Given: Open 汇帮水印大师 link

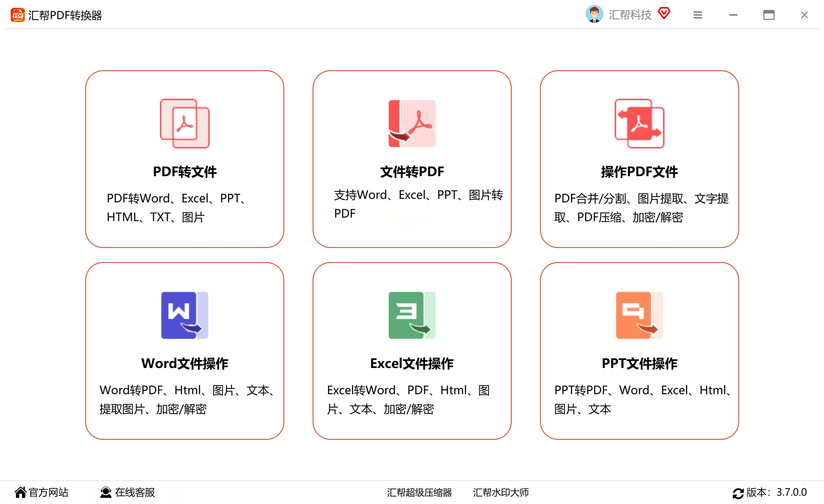Looking at the screenshot, I should (x=501, y=492).
